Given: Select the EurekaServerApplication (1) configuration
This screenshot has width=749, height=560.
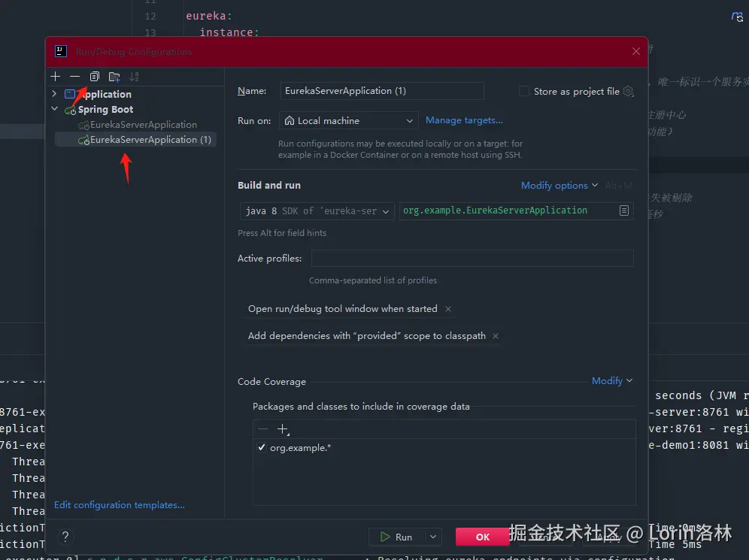Looking at the screenshot, I should 135,139.
